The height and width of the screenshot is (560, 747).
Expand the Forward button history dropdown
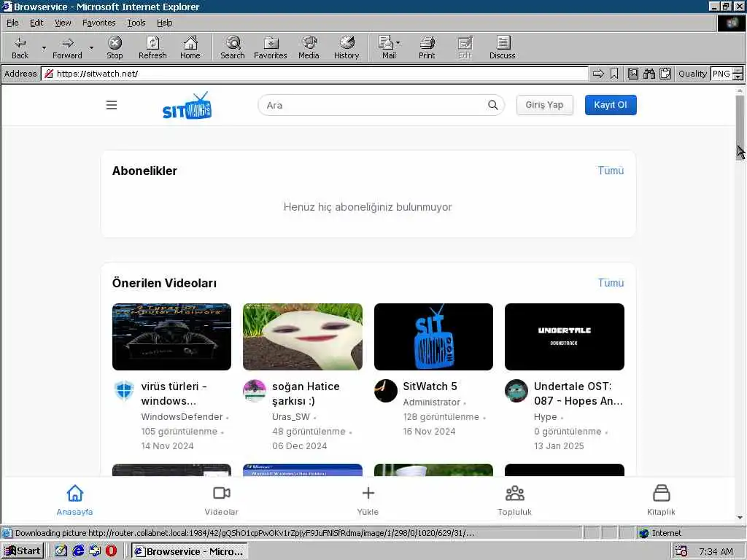91,47
